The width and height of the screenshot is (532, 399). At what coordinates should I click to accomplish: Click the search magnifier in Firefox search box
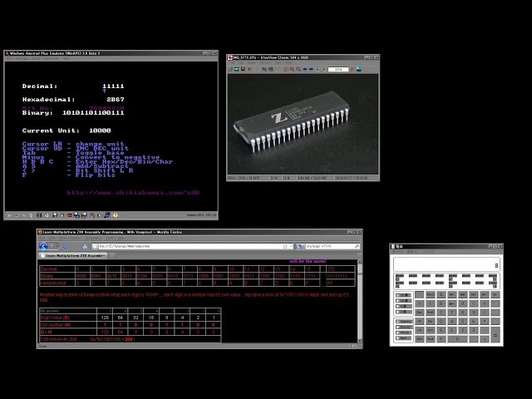pyautogui.click(x=357, y=246)
